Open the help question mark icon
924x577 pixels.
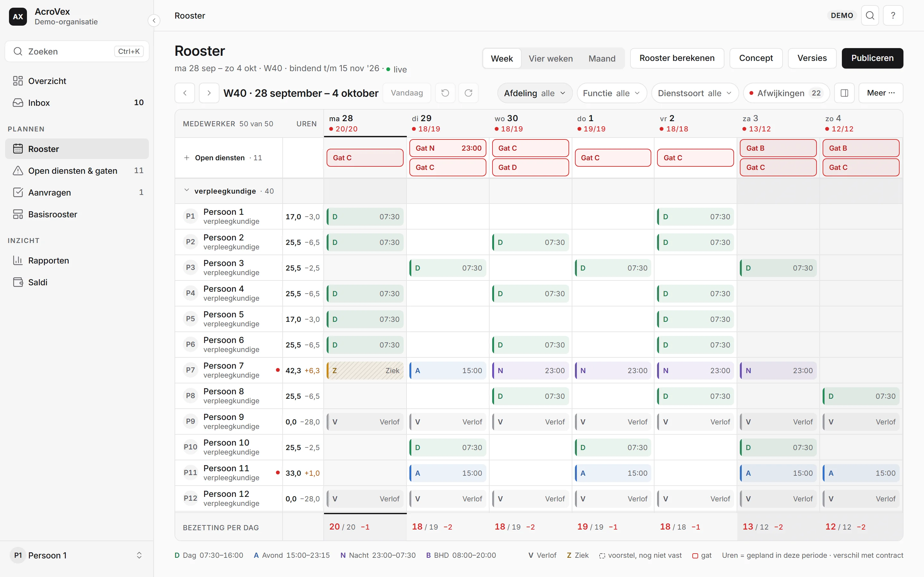[893, 16]
